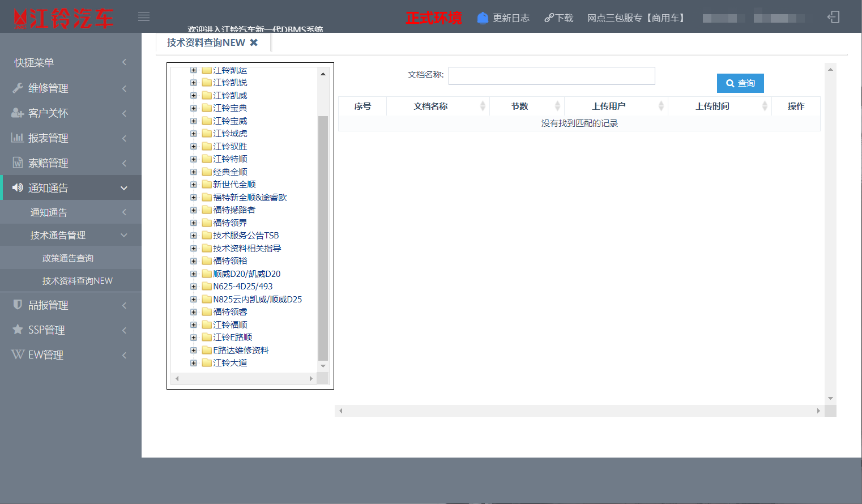Screen dimensions: 862x504
Task: Open 客户关怀 menu in sidebar
Action: (x=48, y=113)
